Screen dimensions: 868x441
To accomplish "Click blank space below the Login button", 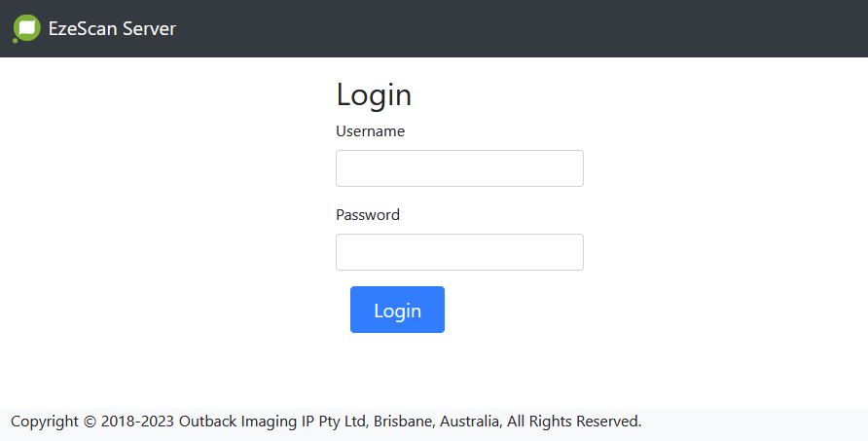I will [x=397, y=370].
